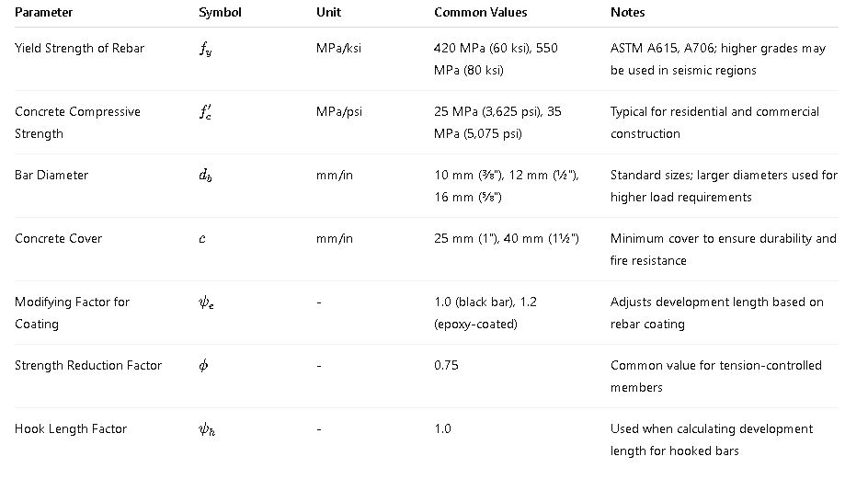
Task: Click the Symbol column header
Action: point(218,13)
